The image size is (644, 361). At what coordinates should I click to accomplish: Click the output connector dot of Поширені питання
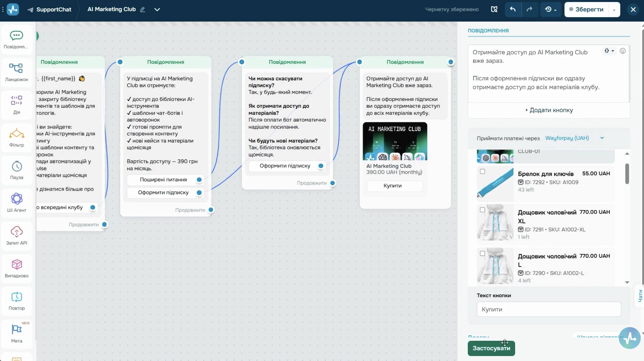coord(199,180)
